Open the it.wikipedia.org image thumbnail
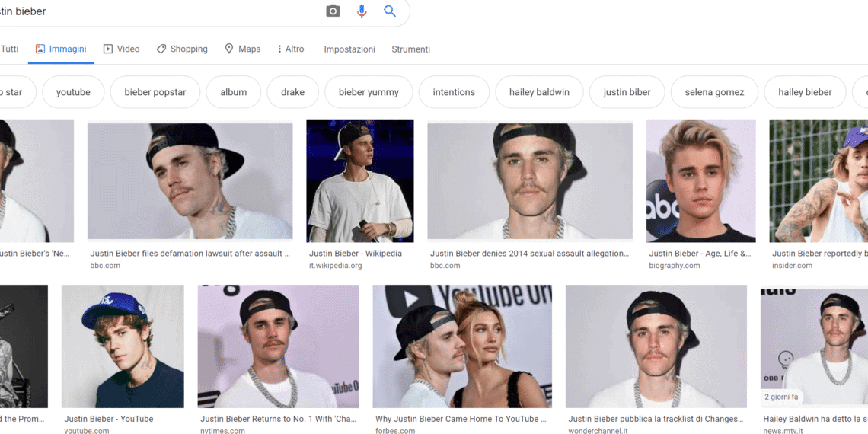 click(x=359, y=180)
